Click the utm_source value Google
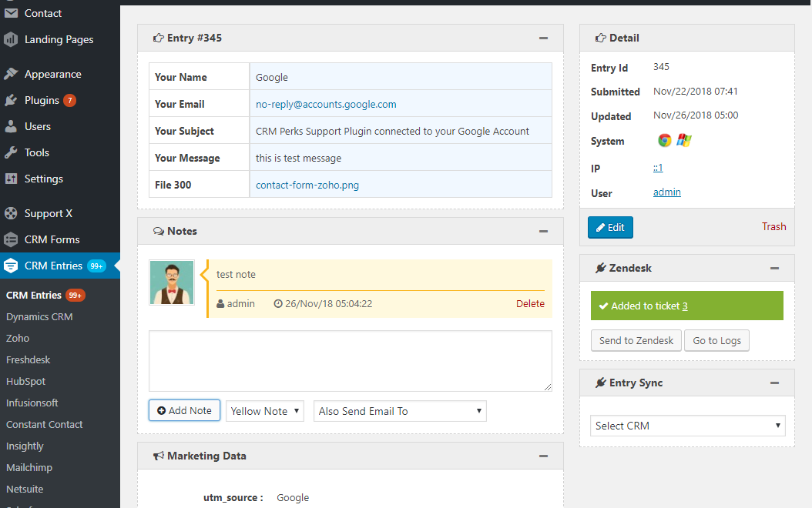Image resolution: width=812 pixels, height=508 pixels. pyautogui.click(x=293, y=498)
